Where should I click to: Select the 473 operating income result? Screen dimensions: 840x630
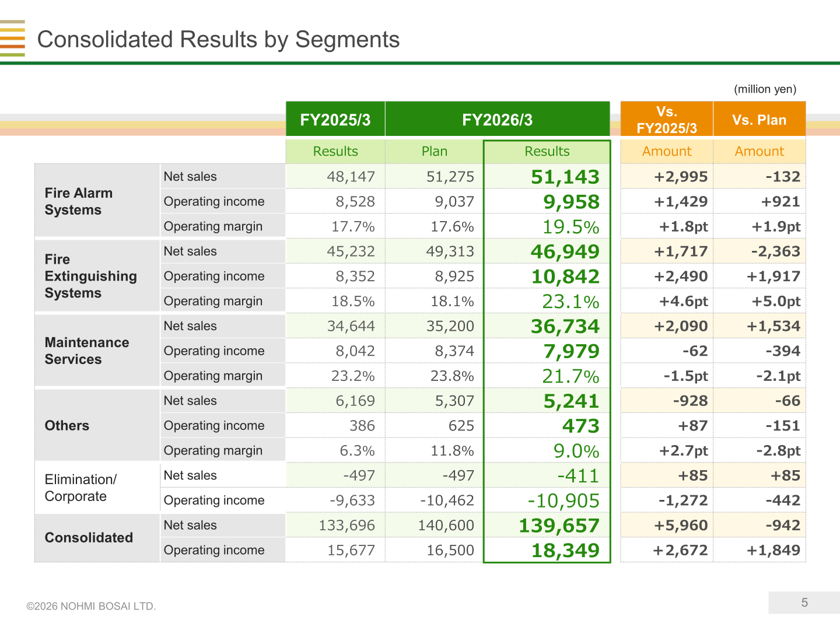581,426
